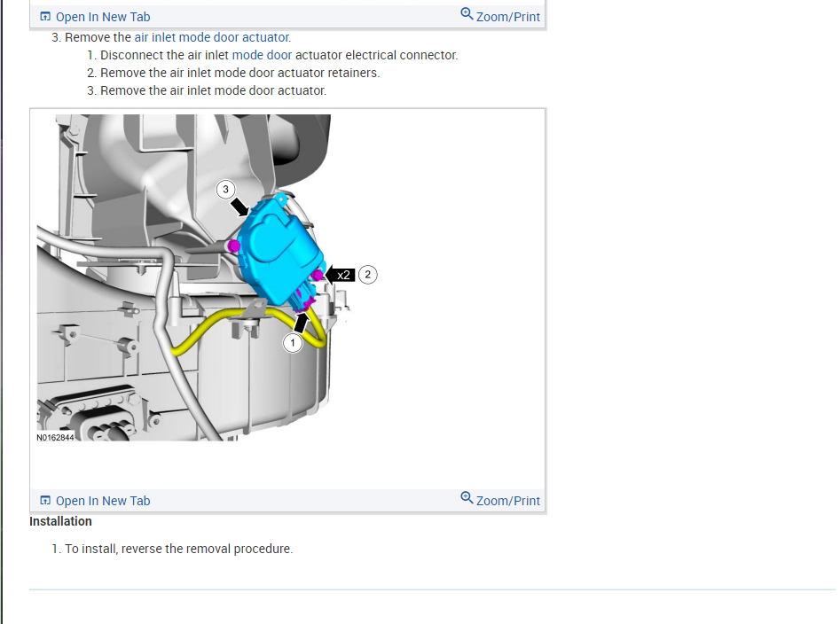Click 'Open In New Tab' below actuator diagram
Screen dimensions: 840x624
[103, 501]
